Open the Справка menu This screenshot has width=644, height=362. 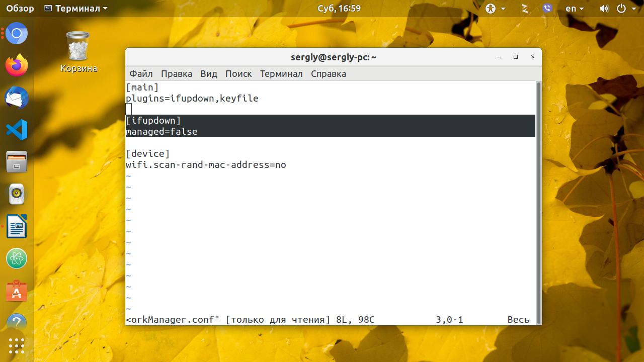coord(329,74)
